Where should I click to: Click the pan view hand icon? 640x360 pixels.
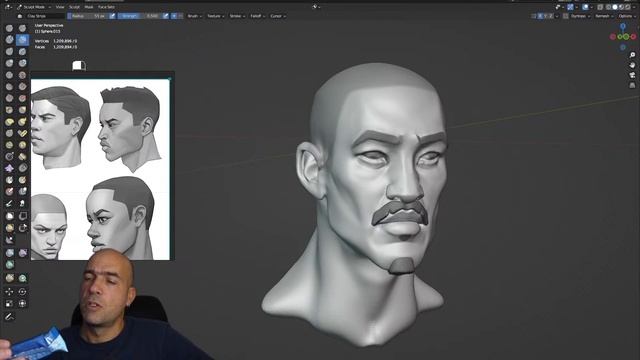pos(632,65)
